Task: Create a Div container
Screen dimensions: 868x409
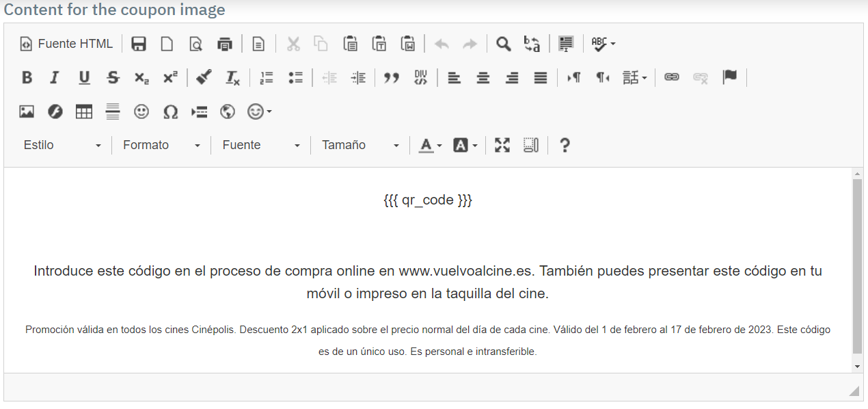Action: 420,77
